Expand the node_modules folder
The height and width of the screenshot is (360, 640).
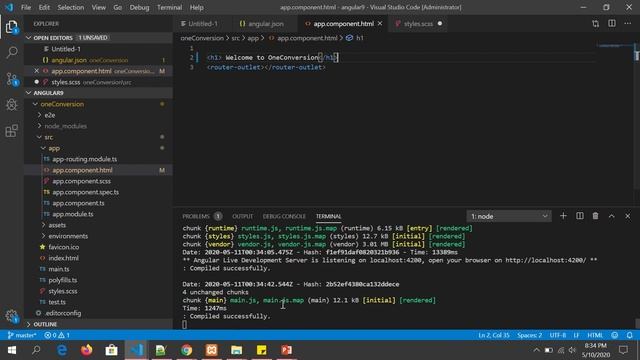(98, 126)
